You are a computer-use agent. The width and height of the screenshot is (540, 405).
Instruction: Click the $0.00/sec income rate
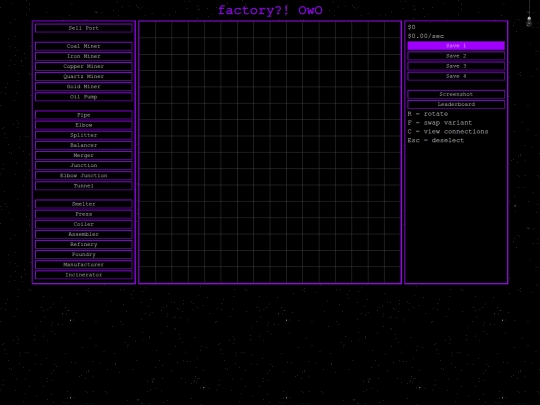click(x=426, y=36)
